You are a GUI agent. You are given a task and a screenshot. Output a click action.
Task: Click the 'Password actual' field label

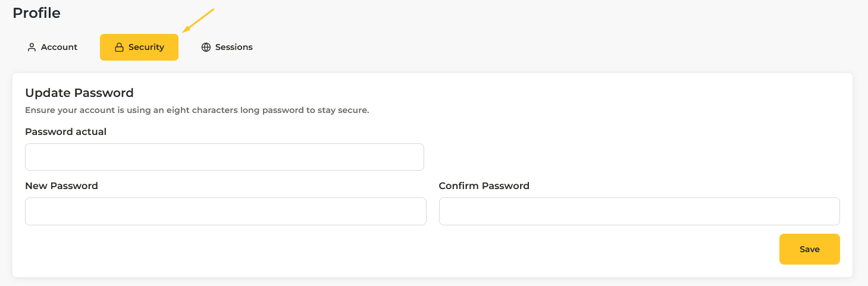(65, 131)
